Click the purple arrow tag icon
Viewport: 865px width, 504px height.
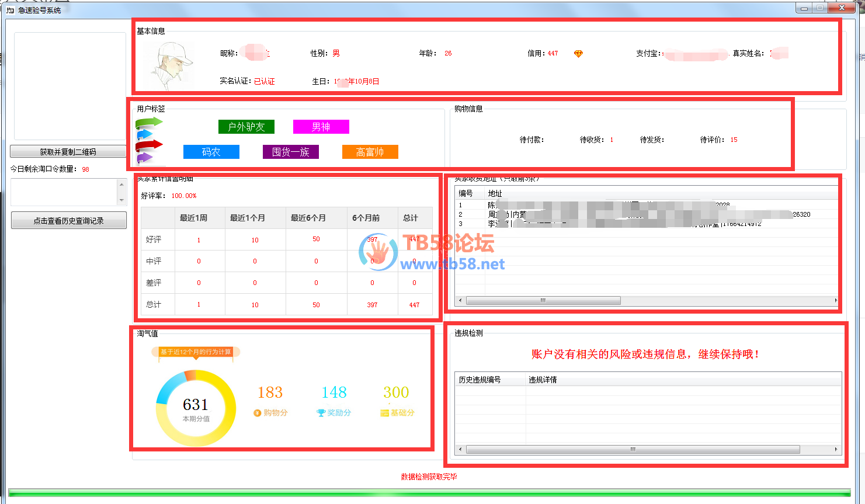(145, 158)
